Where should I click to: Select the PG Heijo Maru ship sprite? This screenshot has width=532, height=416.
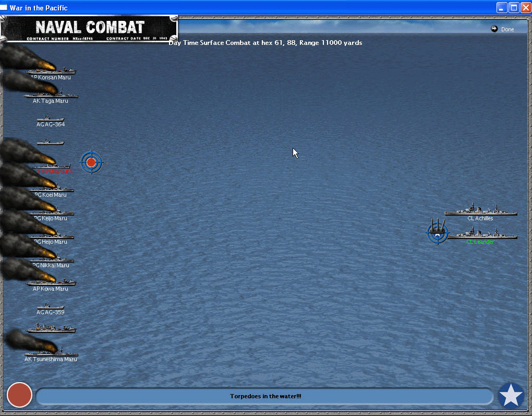pyautogui.click(x=52, y=235)
